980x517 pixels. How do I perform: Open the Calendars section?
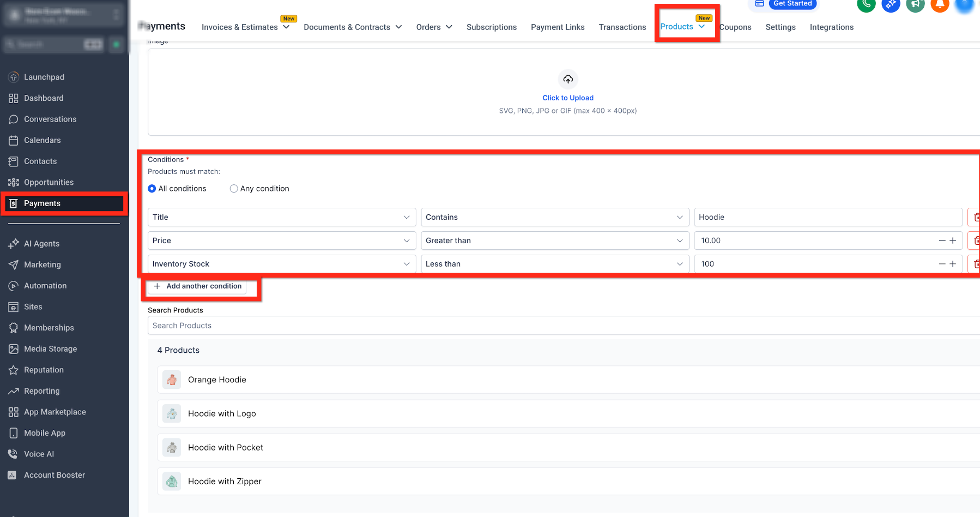(42, 140)
